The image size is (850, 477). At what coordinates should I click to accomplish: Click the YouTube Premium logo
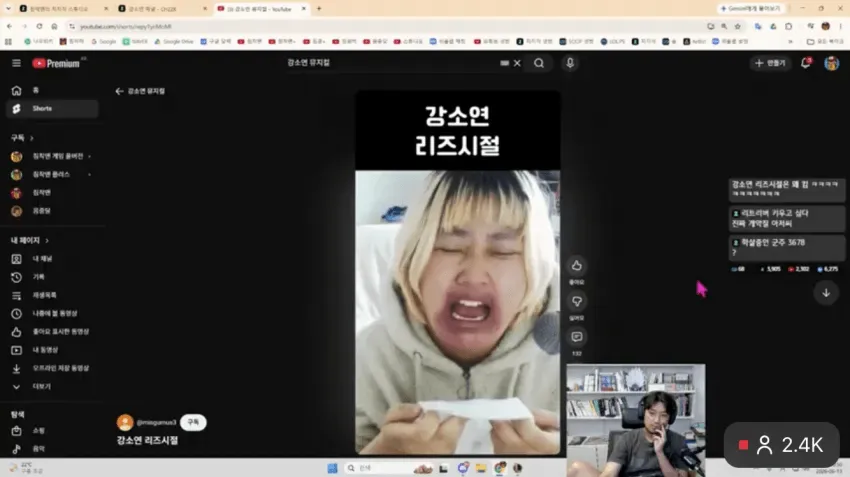point(56,63)
